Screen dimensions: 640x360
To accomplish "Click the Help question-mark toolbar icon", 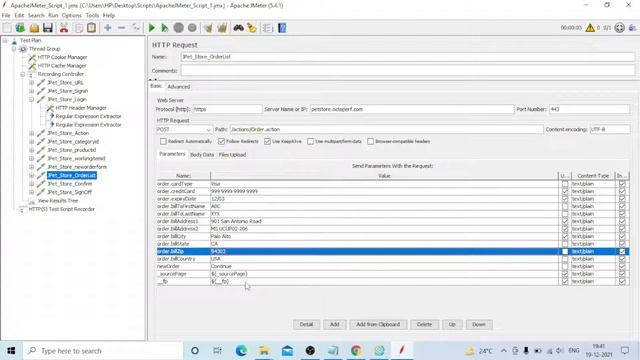I will 282,28.
